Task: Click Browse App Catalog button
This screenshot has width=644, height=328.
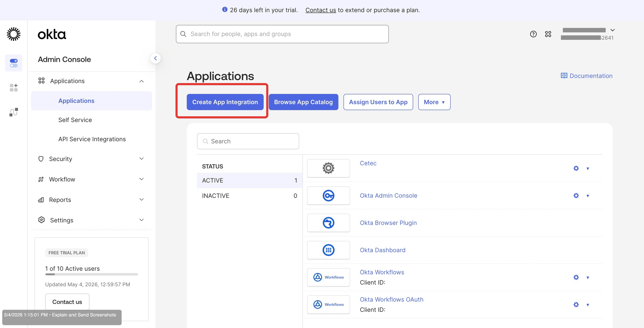Action: (x=303, y=102)
